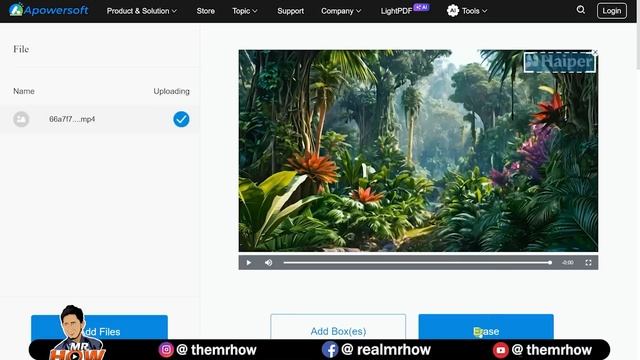Close the Haiper watermark selection box
This screenshot has width=640, height=360.
(x=595, y=52)
